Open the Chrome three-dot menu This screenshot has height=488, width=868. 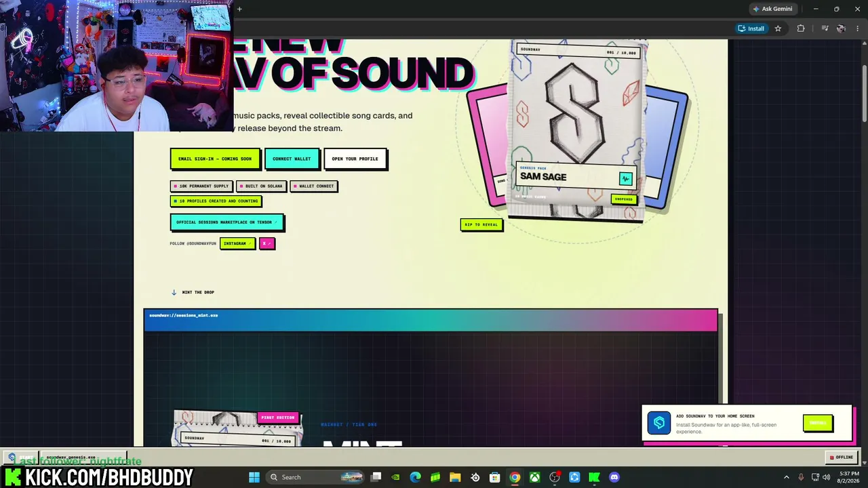(859, 28)
